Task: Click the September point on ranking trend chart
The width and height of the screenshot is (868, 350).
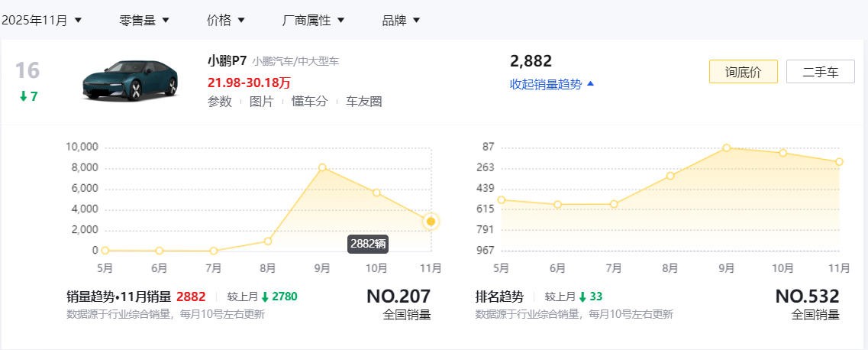Action: point(727,147)
